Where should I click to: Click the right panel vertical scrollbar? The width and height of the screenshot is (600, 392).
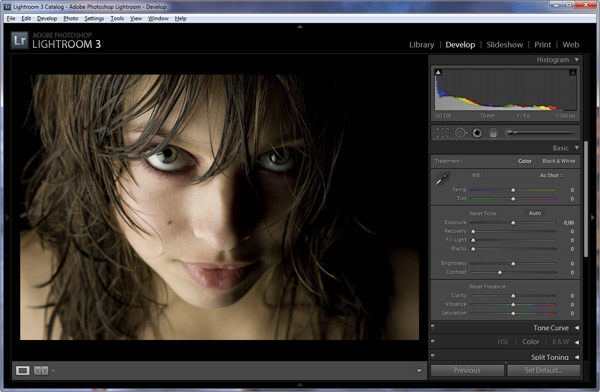(x=586, y=199)
